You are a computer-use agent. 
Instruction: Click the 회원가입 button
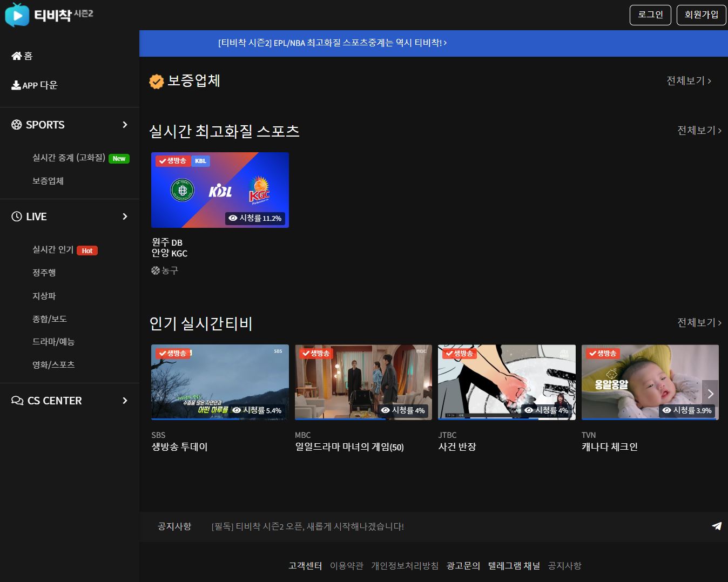coord(701,15)
